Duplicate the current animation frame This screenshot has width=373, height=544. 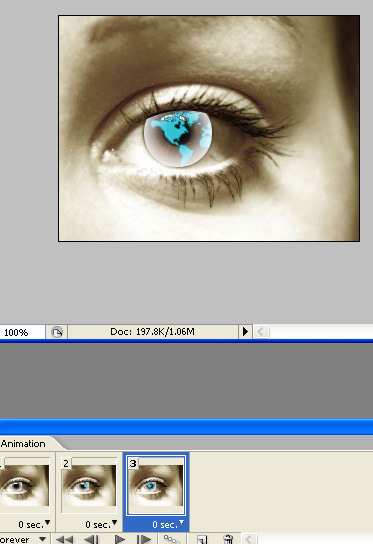[202, 540]
